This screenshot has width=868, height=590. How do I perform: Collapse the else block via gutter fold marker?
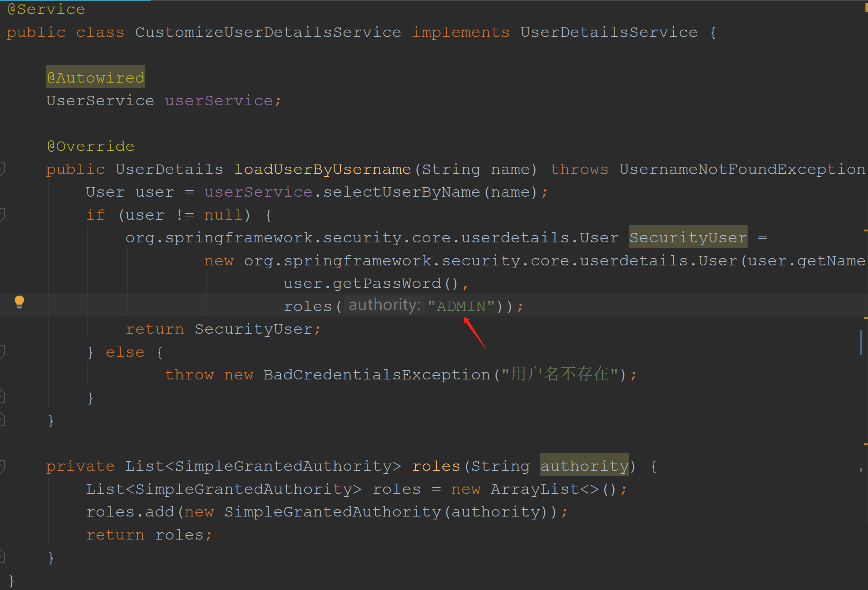(x=2, y=352)
